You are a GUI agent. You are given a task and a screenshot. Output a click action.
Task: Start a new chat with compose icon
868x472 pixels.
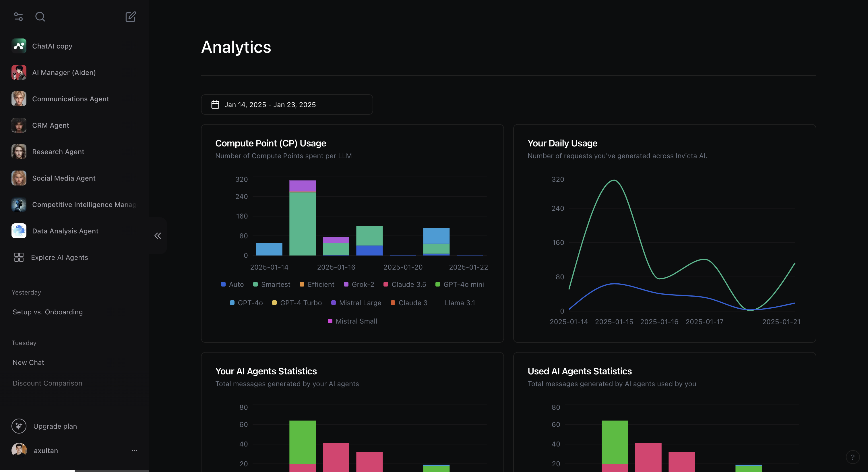pos(130,17)
